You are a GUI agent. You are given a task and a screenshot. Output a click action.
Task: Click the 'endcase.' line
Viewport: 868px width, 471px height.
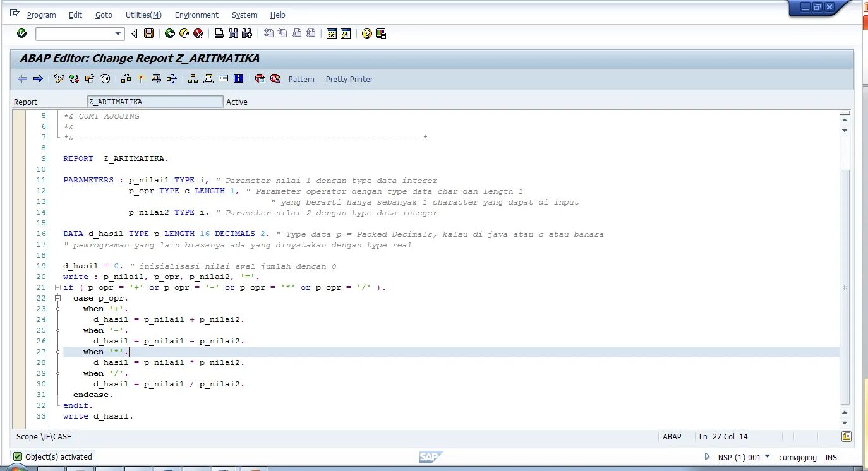(x=93, y=395)
